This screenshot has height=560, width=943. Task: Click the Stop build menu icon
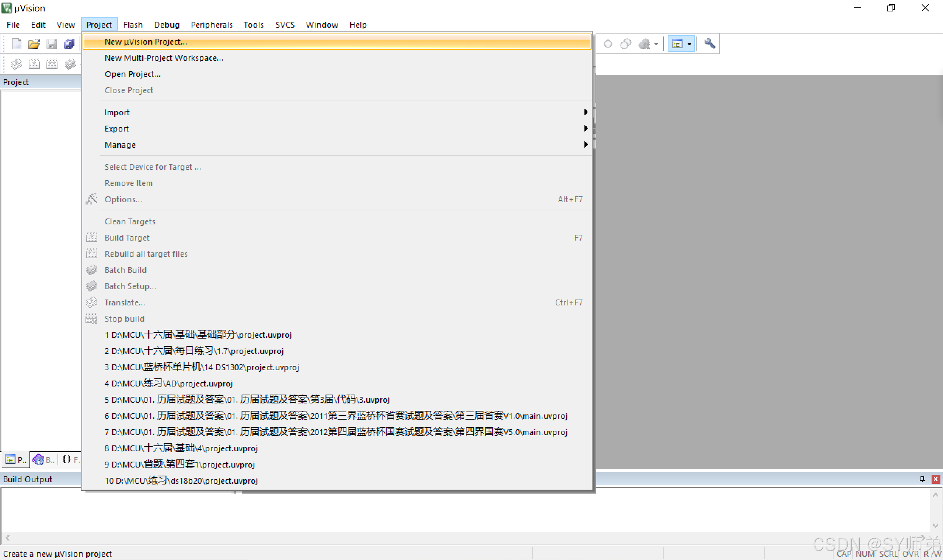click(92, 318)
